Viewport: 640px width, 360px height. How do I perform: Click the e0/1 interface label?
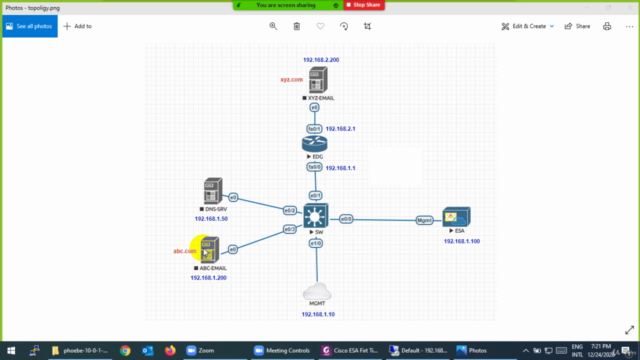click(x=315, y=196)
